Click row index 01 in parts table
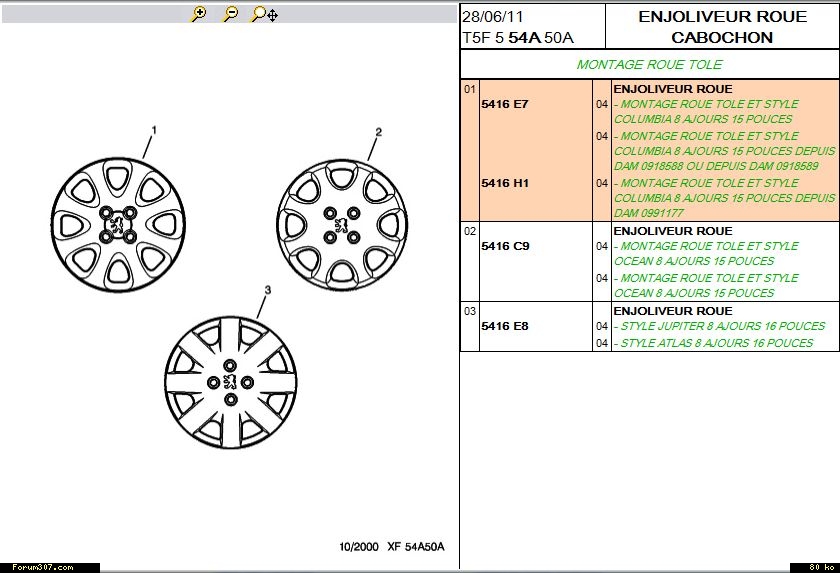Viewport: 840px width, 573px height. tap(469, 89)
